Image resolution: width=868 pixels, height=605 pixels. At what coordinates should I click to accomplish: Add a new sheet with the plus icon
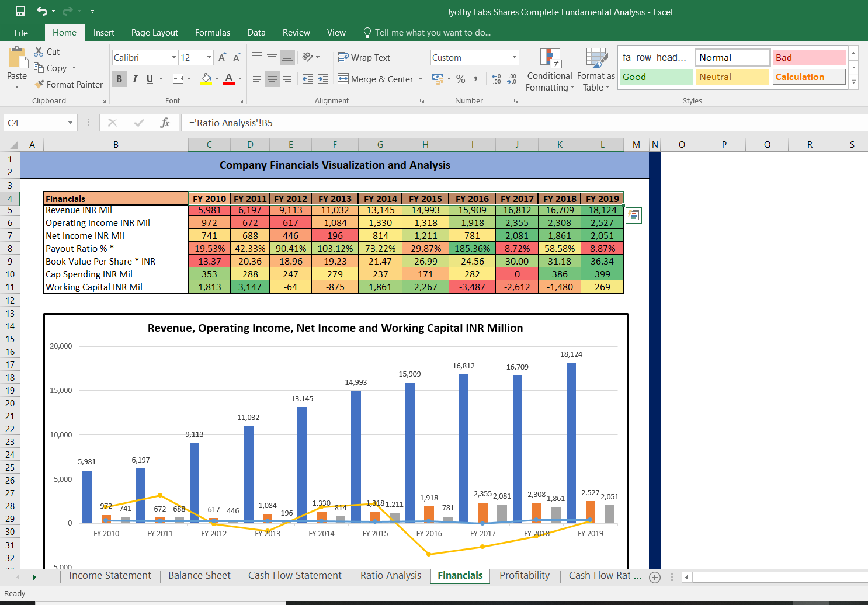coord(655,577)
